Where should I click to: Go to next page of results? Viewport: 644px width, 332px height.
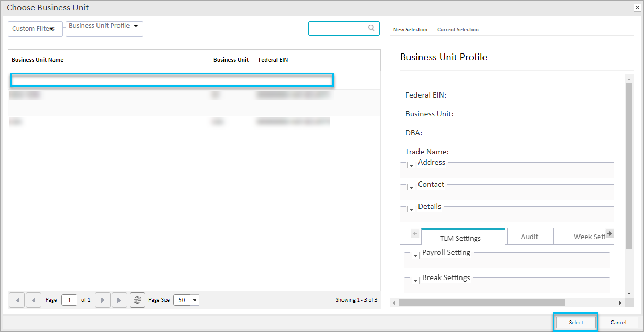(103, 300)
